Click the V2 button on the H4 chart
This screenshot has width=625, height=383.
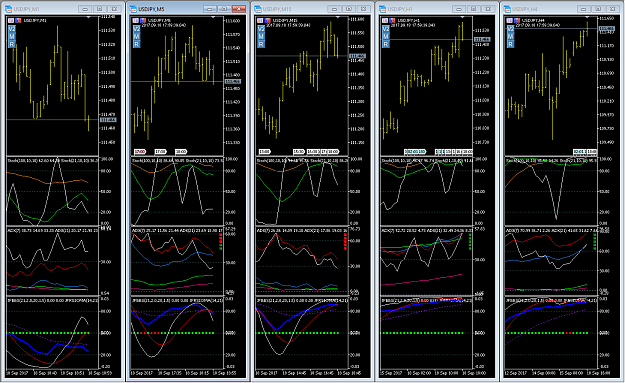click(x=511, y=29)
